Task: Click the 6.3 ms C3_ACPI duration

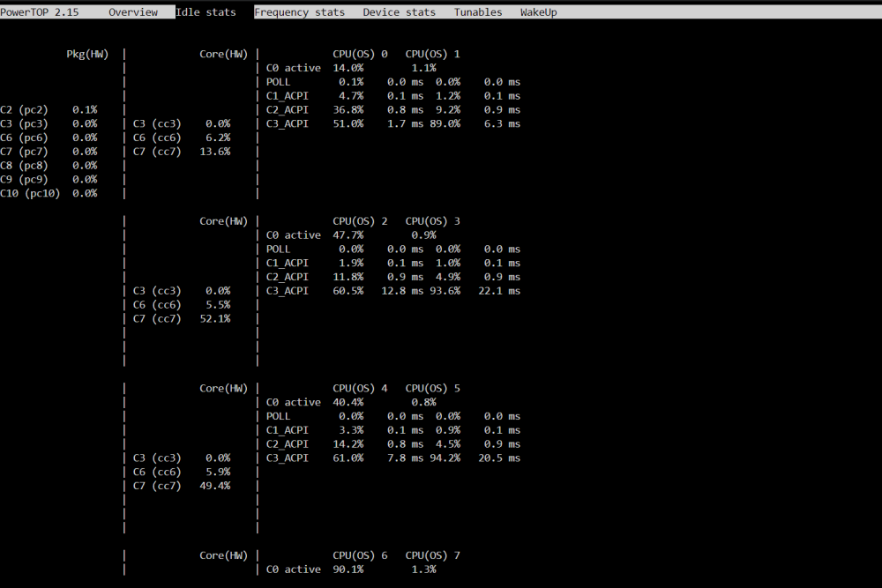Action: tap(503, 124)
